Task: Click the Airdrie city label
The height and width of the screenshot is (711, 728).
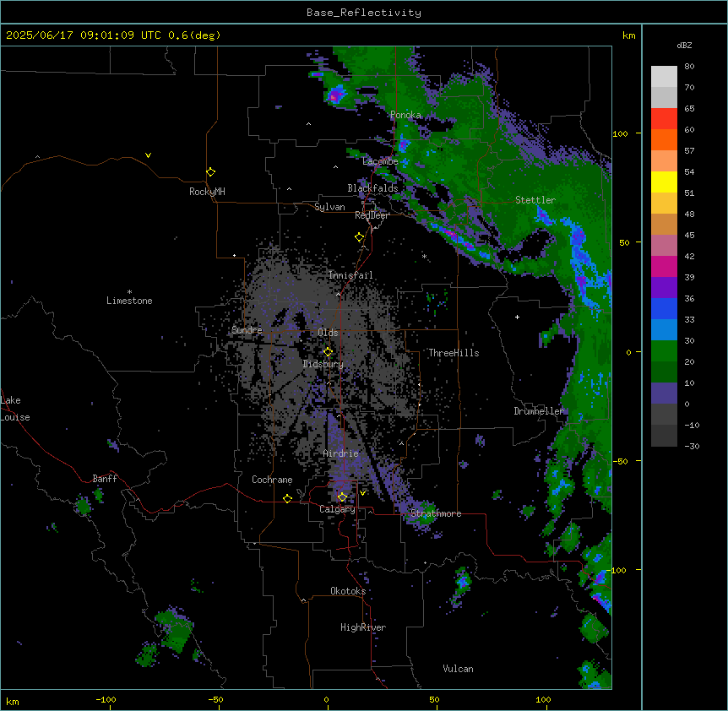Action: pos(341,453)
